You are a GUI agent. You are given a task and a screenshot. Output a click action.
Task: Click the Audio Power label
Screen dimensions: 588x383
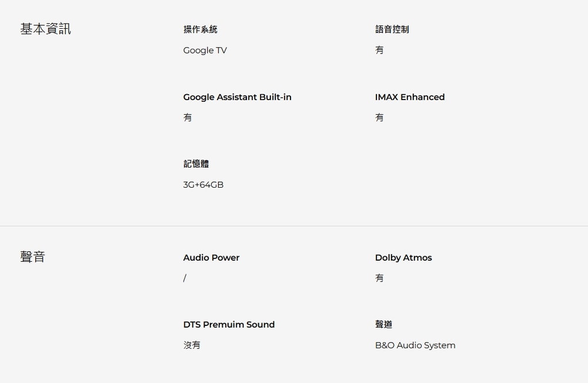[x=211, y=258]
